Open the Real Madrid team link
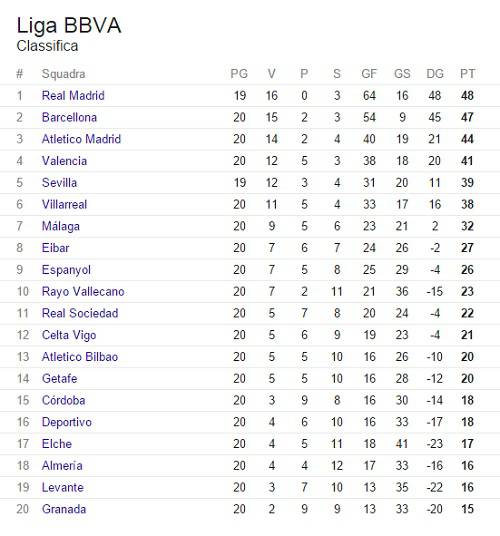 point(73,95)
